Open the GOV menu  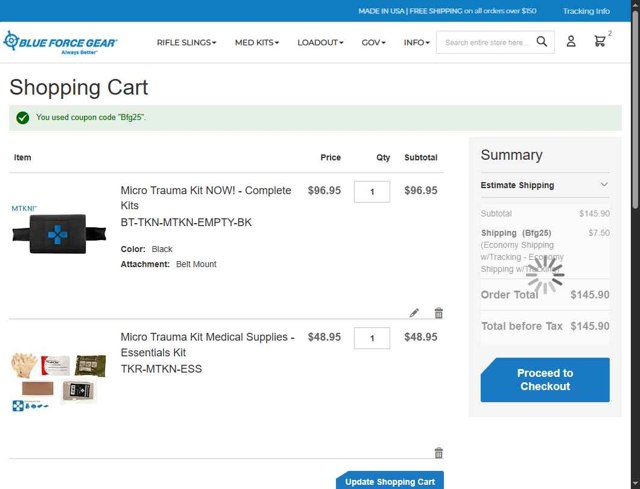point(373,42)
